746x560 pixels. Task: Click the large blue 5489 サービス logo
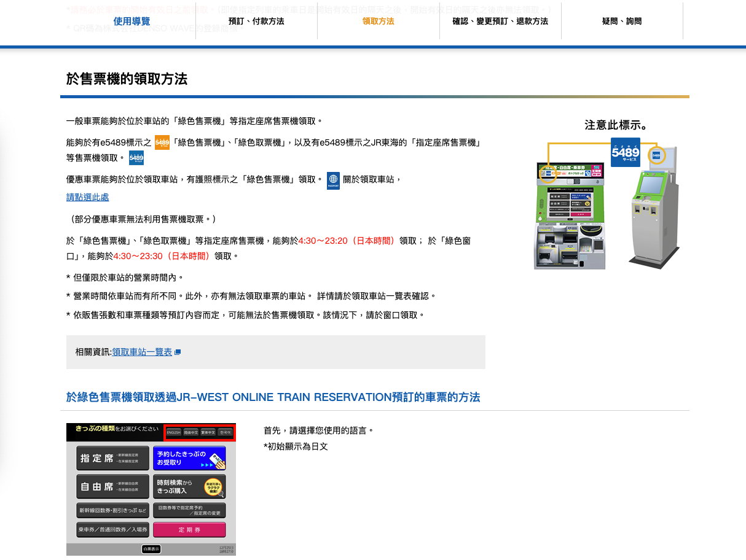tap(625, 152)
